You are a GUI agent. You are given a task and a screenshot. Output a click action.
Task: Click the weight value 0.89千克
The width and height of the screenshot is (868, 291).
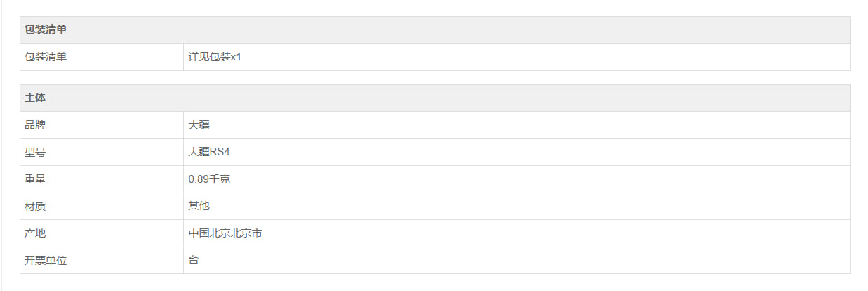pyautogui.click(x=209, y=179)
